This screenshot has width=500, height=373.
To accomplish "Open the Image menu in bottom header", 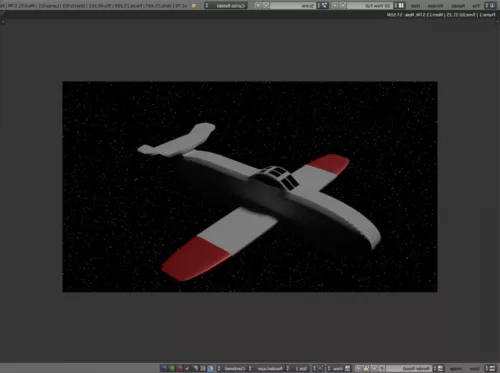I will click(x=457, y=369).
